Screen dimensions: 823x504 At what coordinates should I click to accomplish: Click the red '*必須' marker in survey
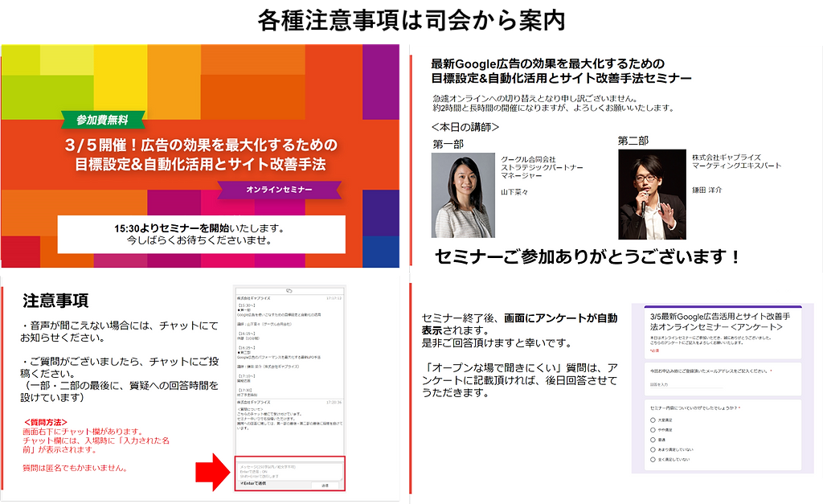coord(654,350)
